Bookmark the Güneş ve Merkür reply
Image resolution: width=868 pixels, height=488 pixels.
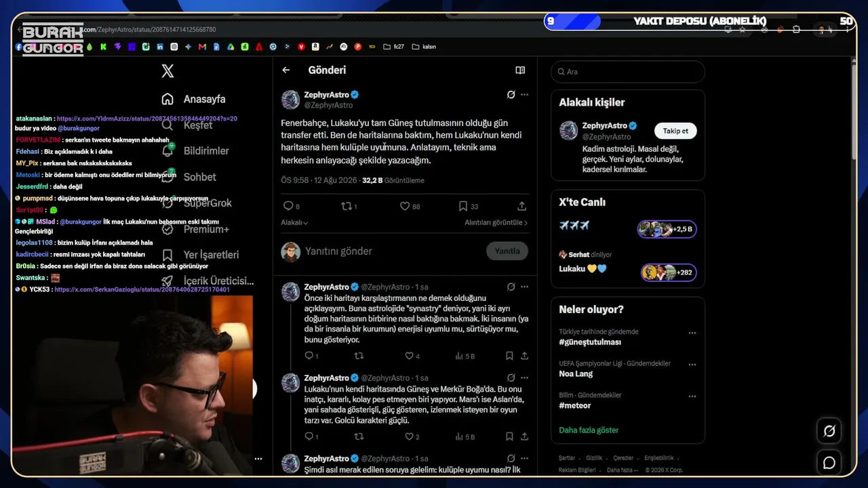(x=509, y=436)
